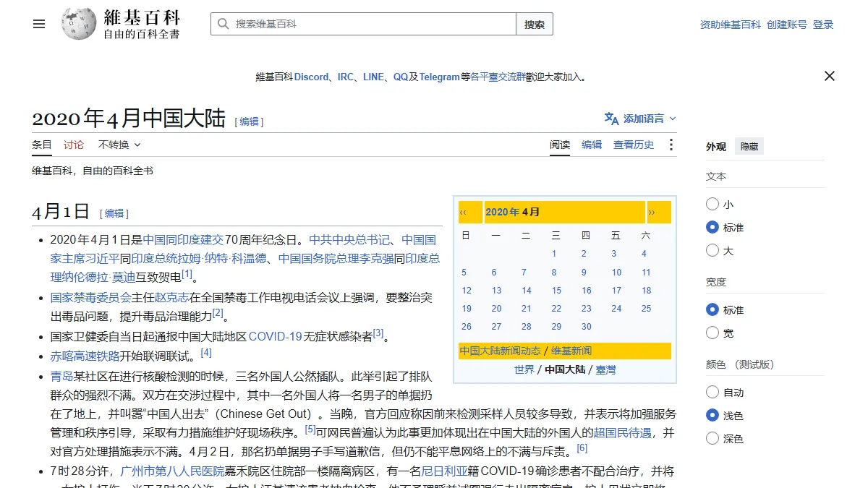Click footnote reference [6]

coord(582,448)
